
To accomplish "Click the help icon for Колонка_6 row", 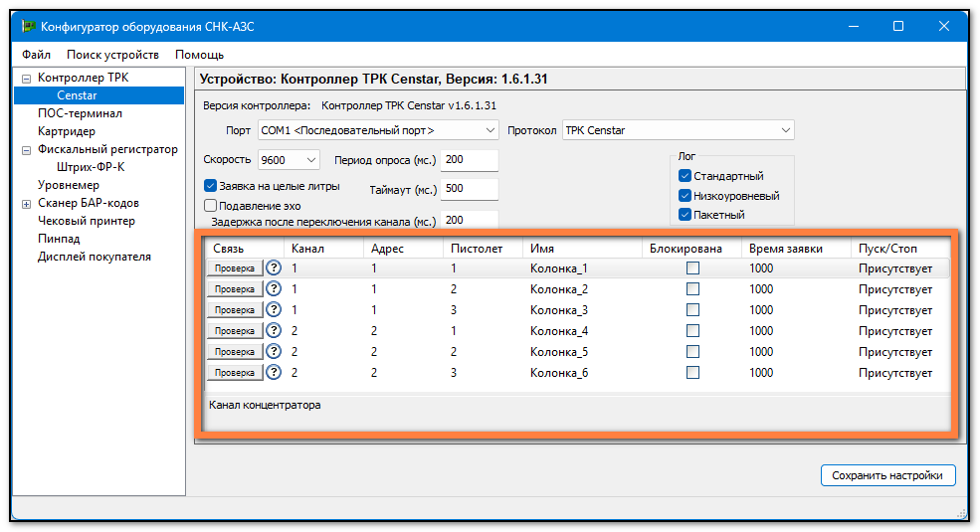I will coord(274,373).
